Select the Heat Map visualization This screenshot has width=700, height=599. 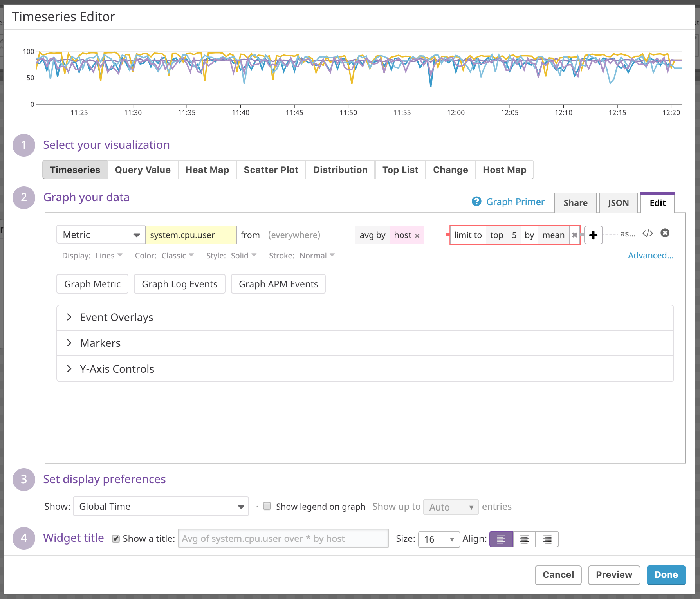pyautogui.click(x=207, y=170)
